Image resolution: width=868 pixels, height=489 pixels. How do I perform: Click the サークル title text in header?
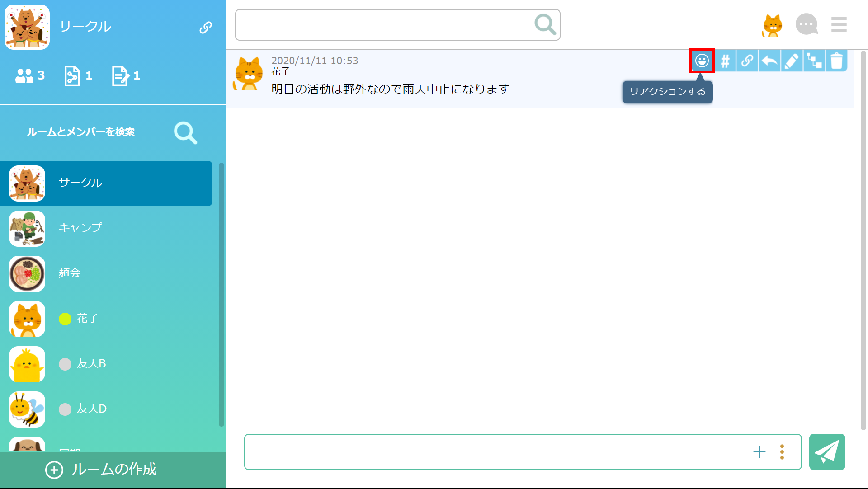[x=85, y=27]
